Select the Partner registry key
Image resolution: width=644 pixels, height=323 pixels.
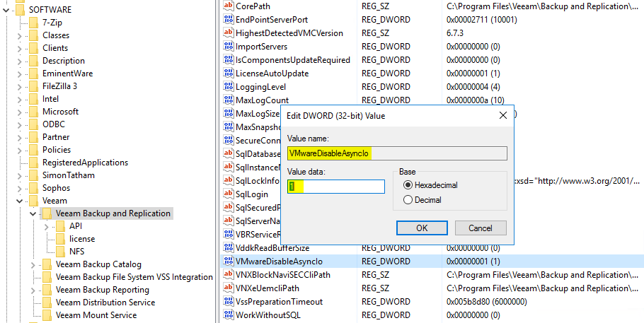point(56,137)
